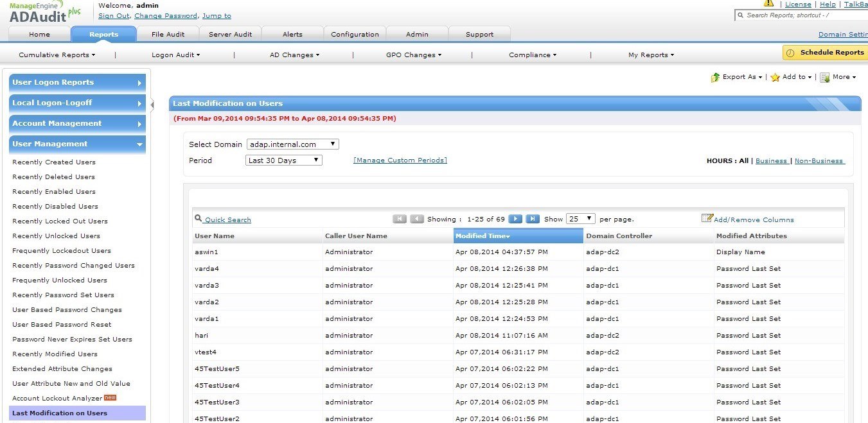Switch to the Configuration tab
The image size is (868, 423).
355,34
